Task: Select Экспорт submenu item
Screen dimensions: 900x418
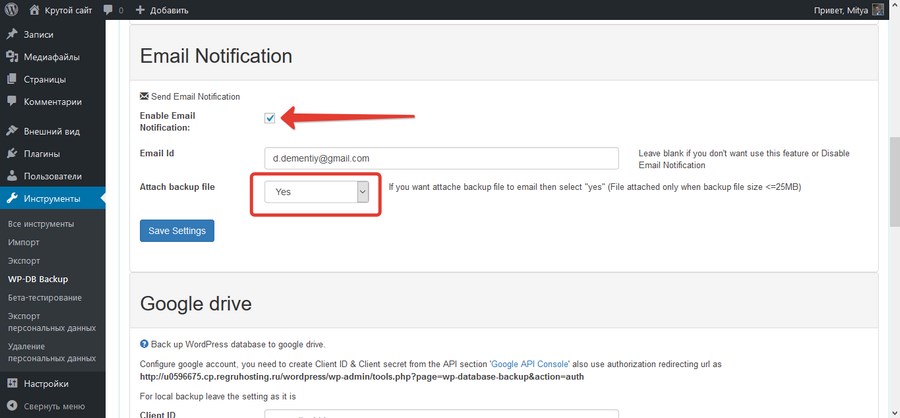Action: click(x=24, y=261)
